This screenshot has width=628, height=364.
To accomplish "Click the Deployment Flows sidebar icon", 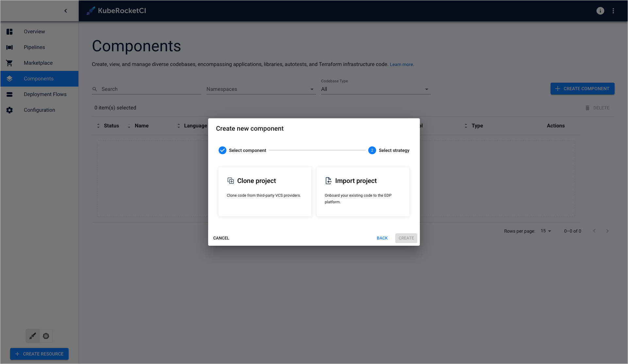I will pyautogui.click(x=9, y=94).
